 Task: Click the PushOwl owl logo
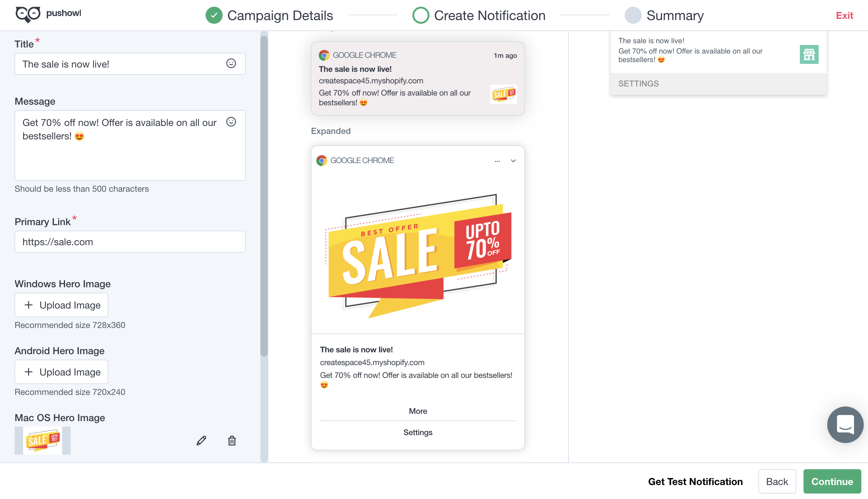[28, 14]
